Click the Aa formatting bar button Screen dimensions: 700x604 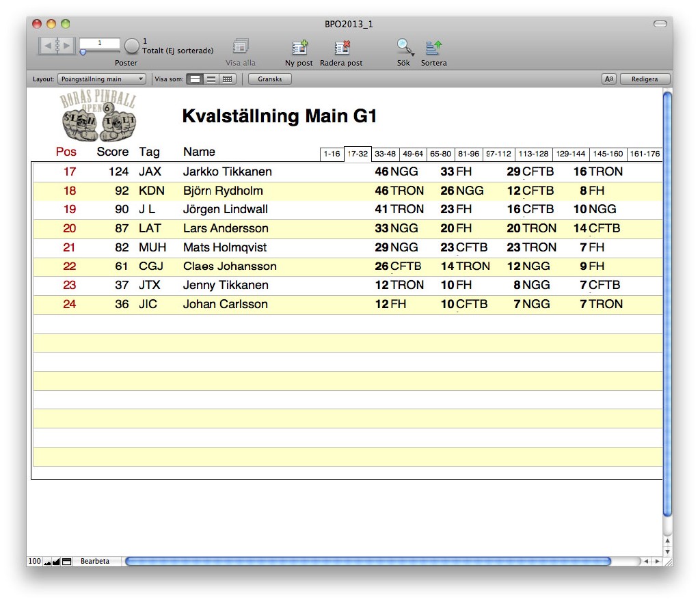pyautogui.click(x=609, y=79)
